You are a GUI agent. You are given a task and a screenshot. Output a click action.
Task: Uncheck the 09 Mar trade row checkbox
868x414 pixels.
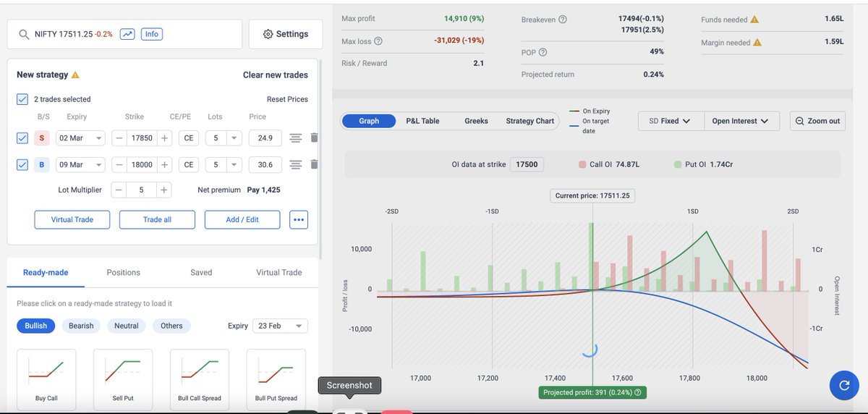[22, 164]
